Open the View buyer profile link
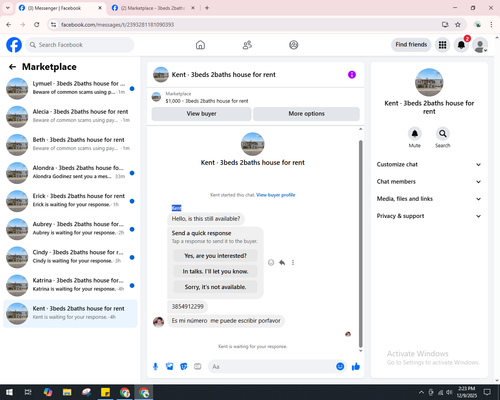Screen dimensions: 500x400 click(x=276, y=195)
